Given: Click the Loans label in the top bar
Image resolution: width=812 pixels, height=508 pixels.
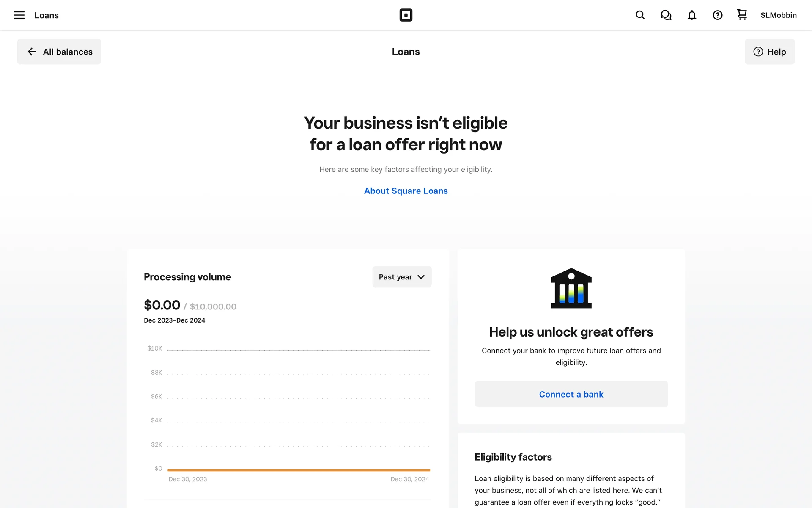Looking at the screenshot, I should coord(47,15).
